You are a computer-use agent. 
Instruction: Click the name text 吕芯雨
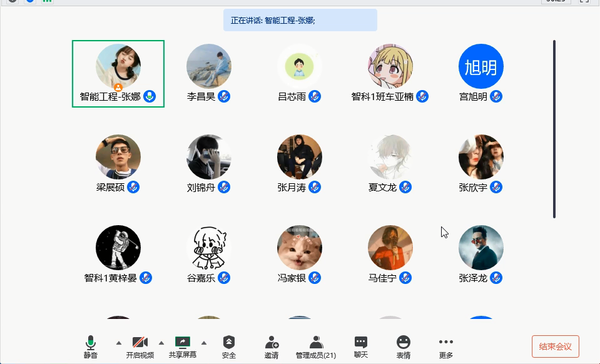(x=292, y=97)
